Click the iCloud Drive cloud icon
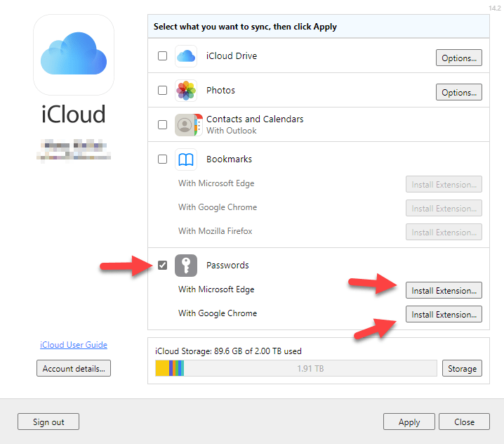 tap(186, 56)
